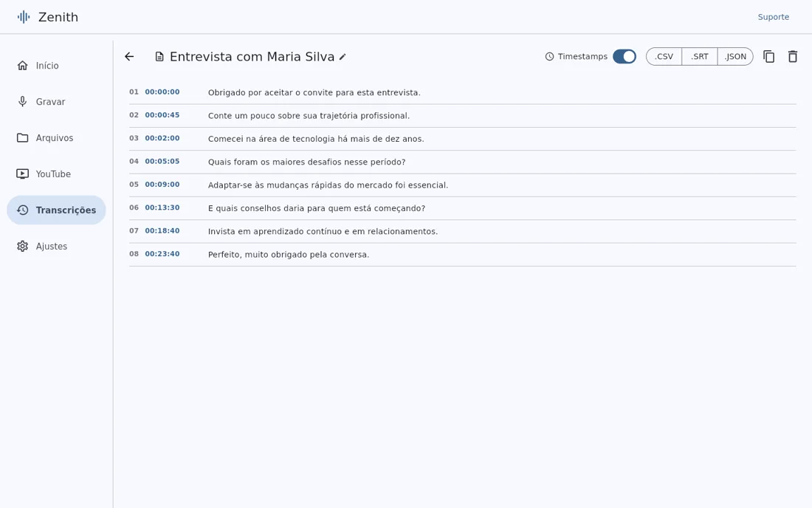812x508 pixels.
Task: Click the Transcrições history icon
Action: point(22,210)
